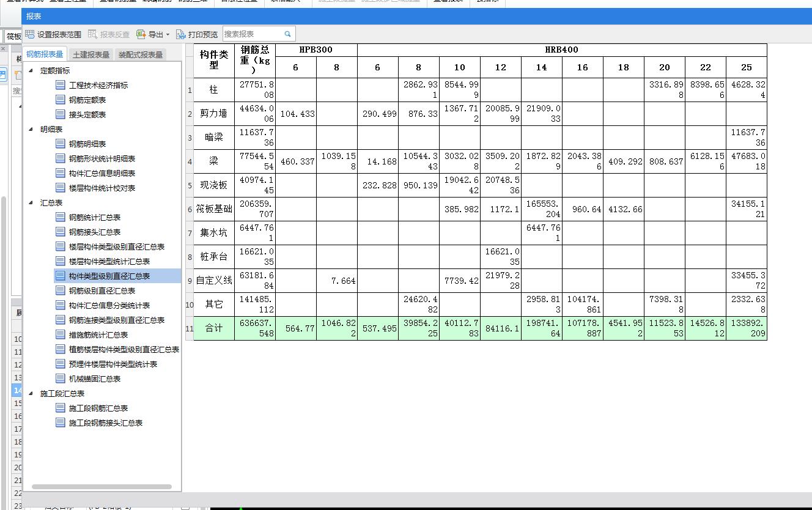The image size is (812, 510).
Task: Click the HRB400 header cell
Action: (562, 50)
